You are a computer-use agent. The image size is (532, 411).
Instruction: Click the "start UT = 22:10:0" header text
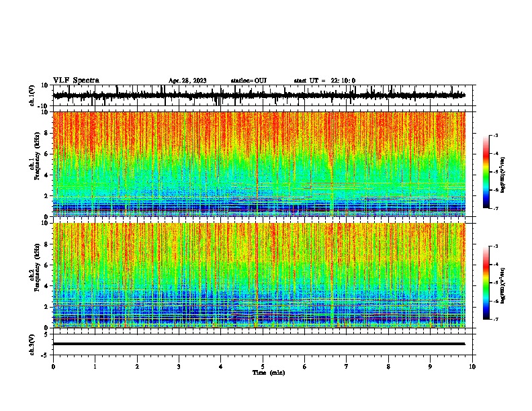[324, 81]
